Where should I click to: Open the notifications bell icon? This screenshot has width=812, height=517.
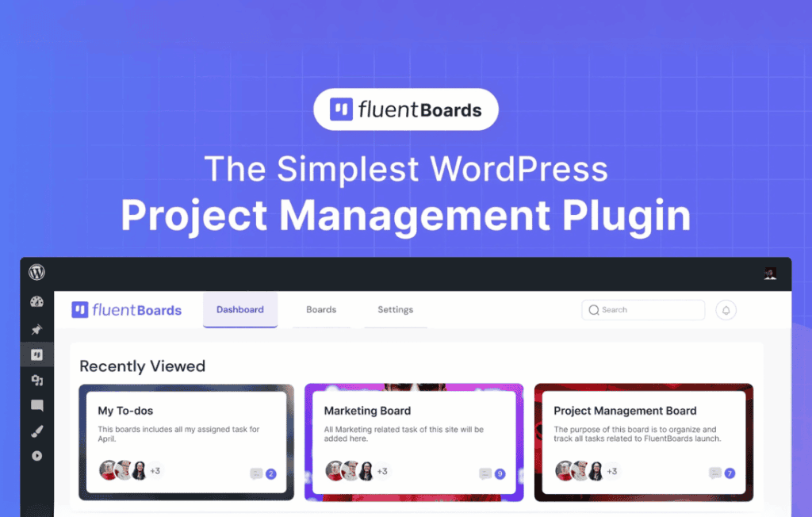pyautogui.click(x=726, y=310)
